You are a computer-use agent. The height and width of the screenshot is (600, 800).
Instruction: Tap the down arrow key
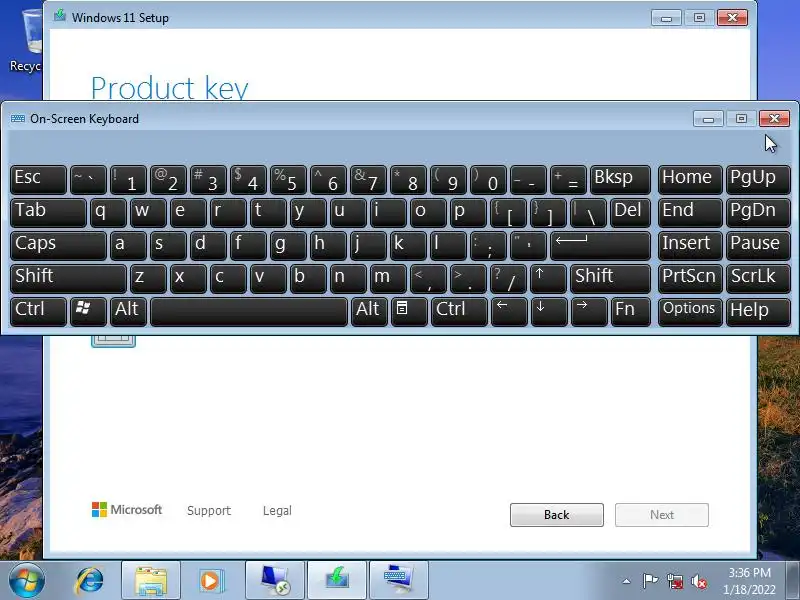pyautogui.click(x=548, y=311)
